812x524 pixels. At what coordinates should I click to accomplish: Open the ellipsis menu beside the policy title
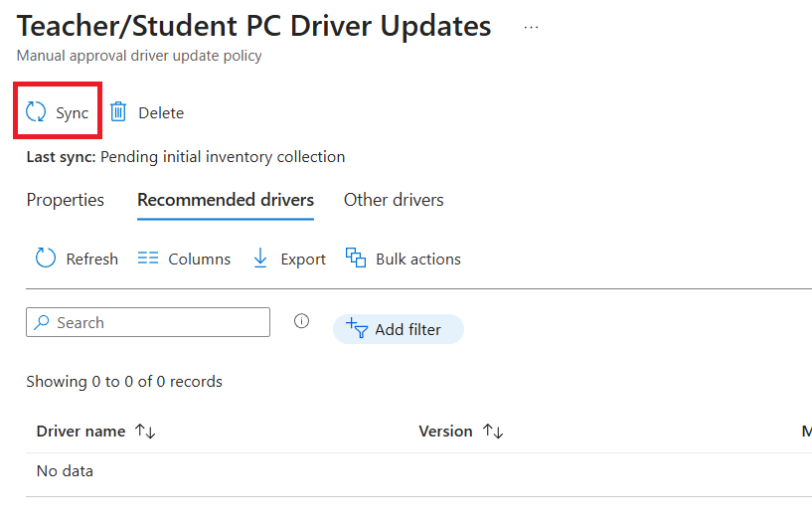531,27
